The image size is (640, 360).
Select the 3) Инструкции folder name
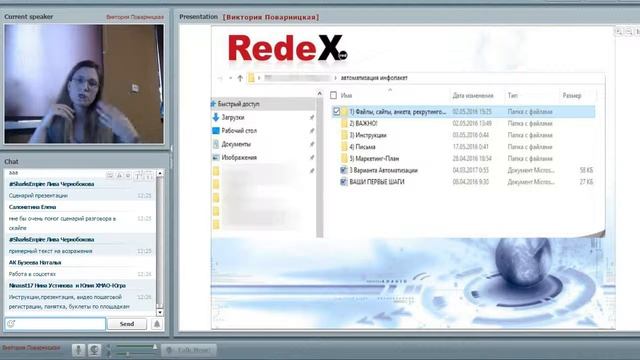(x=368, y=135)
